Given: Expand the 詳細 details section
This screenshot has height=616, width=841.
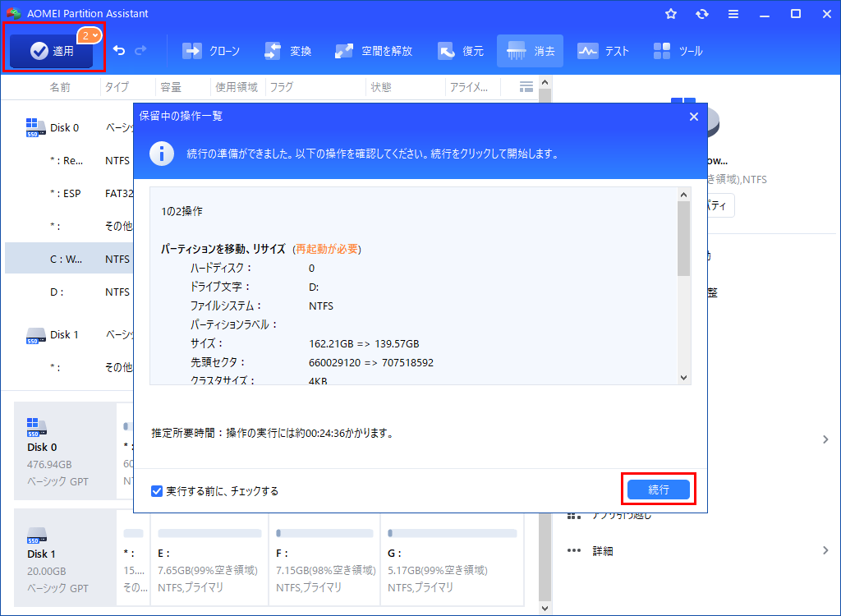Looking at the screenshot, I should 825,550.
